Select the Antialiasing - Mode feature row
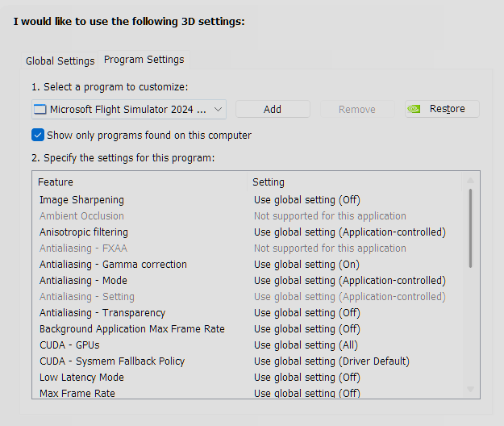The image size is (504, 426). (x=247, y=281)
